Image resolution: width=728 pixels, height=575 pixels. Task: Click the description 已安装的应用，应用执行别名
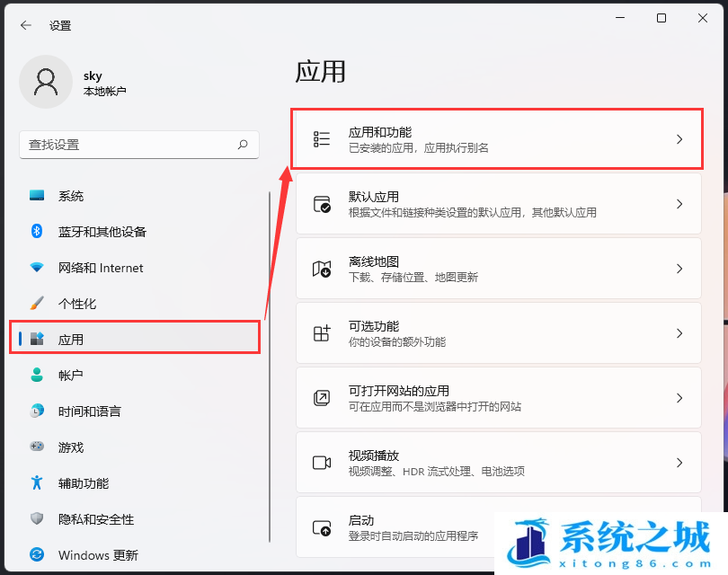click(418, 148)
